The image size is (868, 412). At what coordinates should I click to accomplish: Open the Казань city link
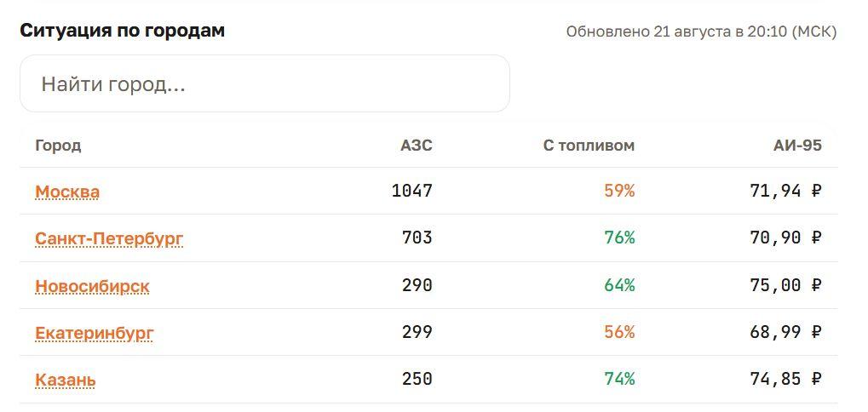pyautogui.click(x=66, y=380)
